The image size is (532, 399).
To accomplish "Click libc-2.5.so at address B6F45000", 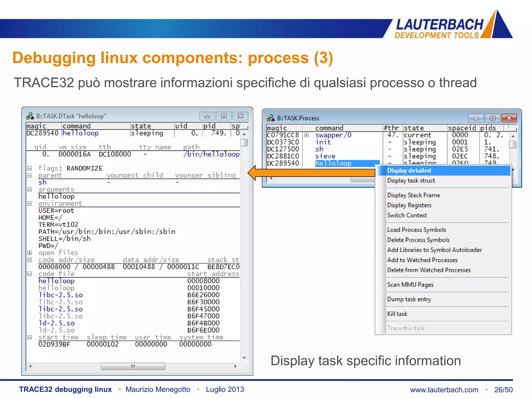I will (x=61, y=309).
